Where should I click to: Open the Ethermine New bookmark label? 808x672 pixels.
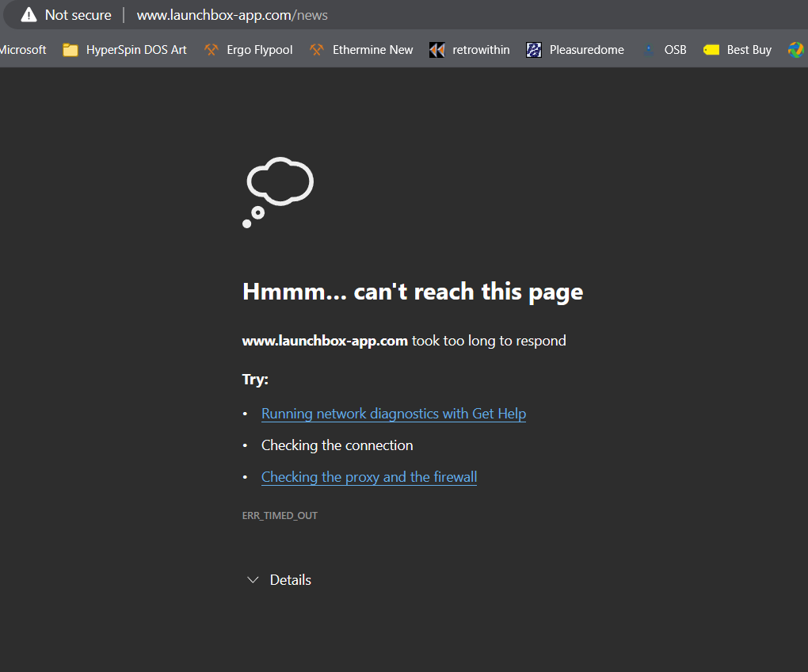[372, 50]
